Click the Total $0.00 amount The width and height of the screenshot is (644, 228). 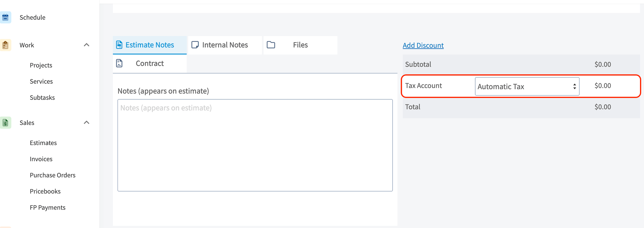click(602, 107)
